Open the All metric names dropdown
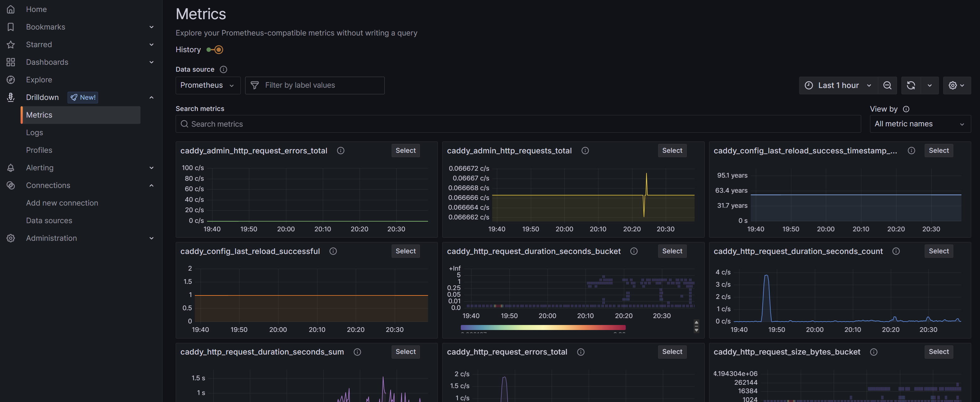 pos(920,124)
